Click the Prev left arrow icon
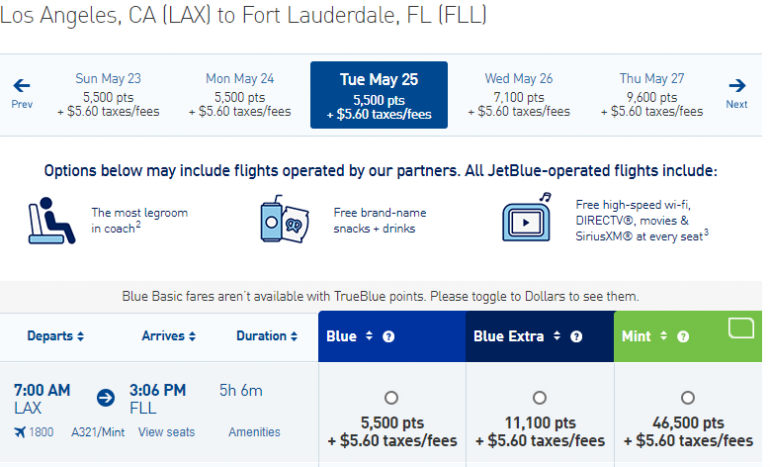Image resolution: width=770 pixels, height=467 pixels. [22, 87]
